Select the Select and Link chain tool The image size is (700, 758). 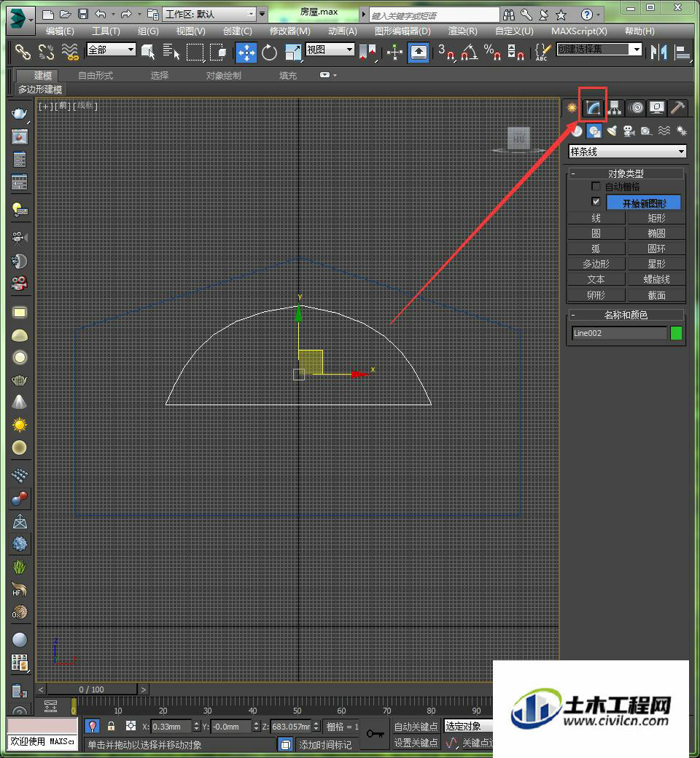23,52
